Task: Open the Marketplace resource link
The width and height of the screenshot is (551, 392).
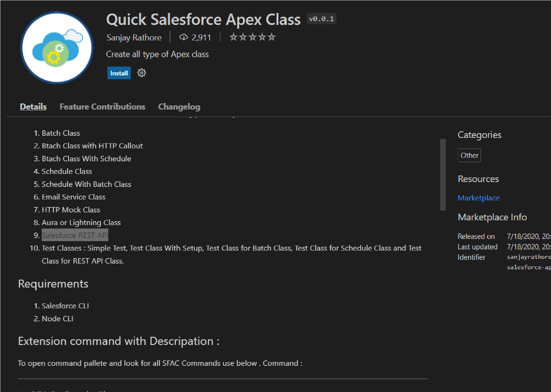Action: (x=479, y=198)
